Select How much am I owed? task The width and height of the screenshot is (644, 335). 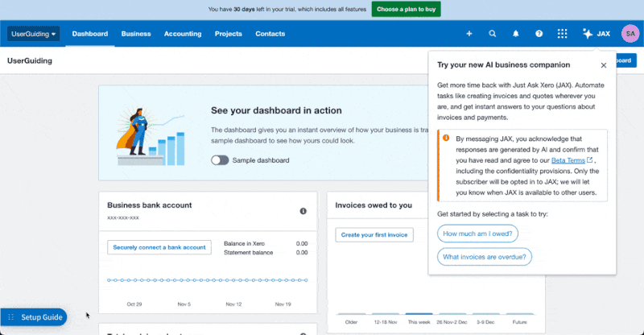coord(477,234)
